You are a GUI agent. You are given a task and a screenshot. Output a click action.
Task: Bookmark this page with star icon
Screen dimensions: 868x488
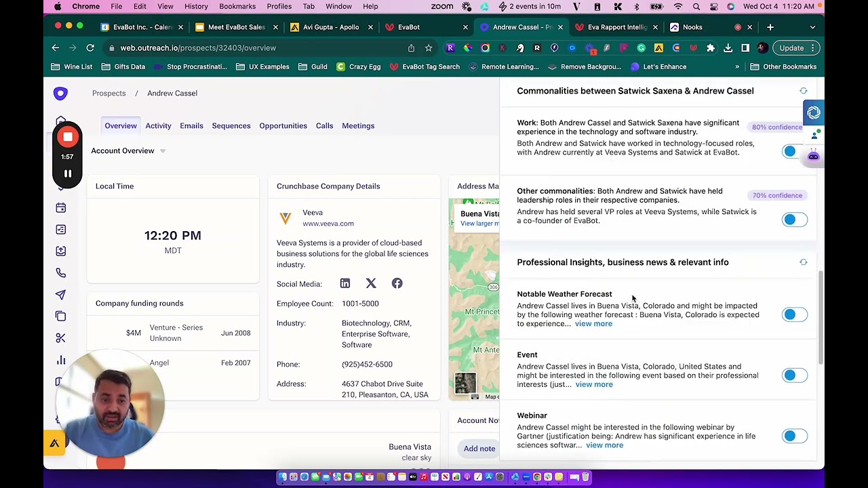pos(429,48)
